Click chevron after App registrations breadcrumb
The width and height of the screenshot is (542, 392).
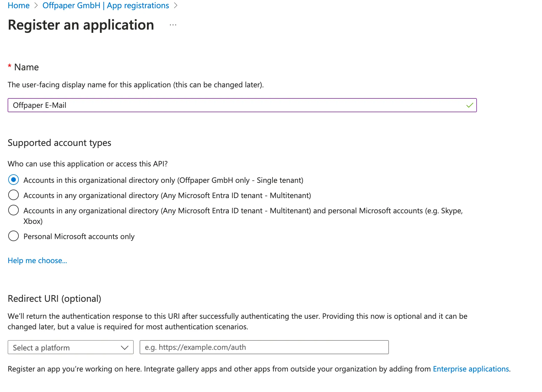[176, 6]
